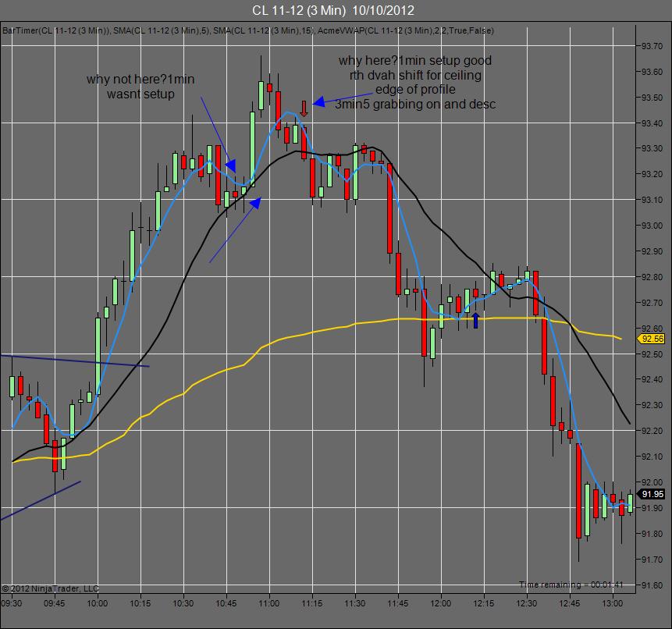Screen dimensions: 672x629
Task: Click the 10:30 time axis label
Action: point(183,603)
